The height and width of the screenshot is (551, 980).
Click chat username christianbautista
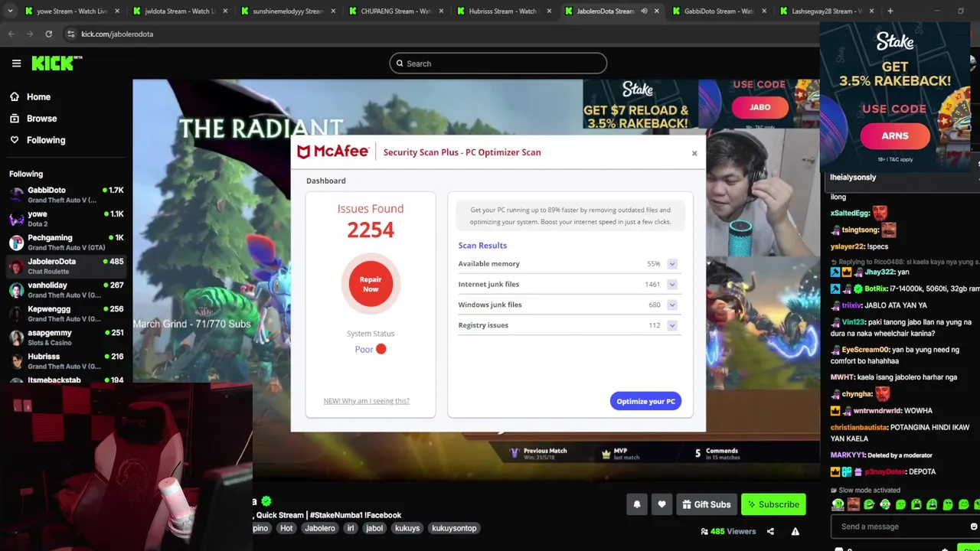click(x=859, y=428)
